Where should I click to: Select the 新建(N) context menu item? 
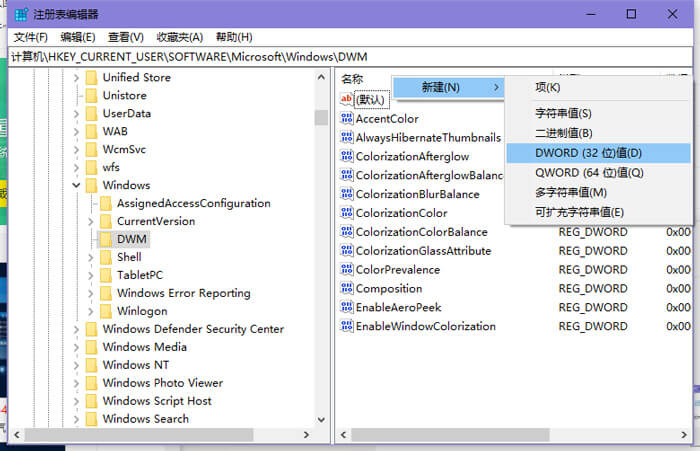pos(440,88)
